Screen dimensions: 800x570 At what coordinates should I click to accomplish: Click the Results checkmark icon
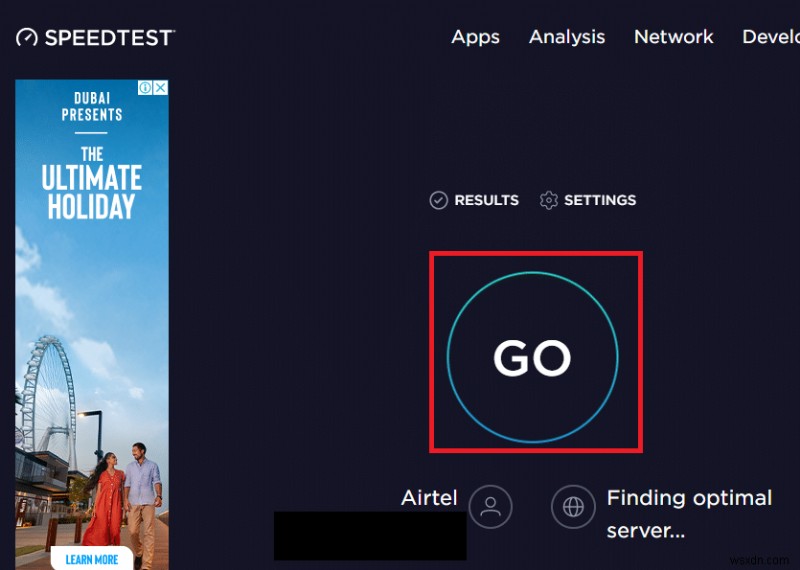click(438, 200)
